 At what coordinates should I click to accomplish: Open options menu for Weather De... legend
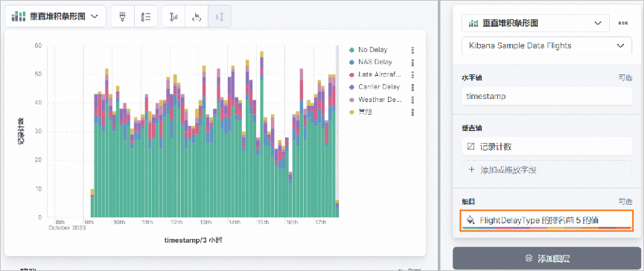tap(412, 99)
